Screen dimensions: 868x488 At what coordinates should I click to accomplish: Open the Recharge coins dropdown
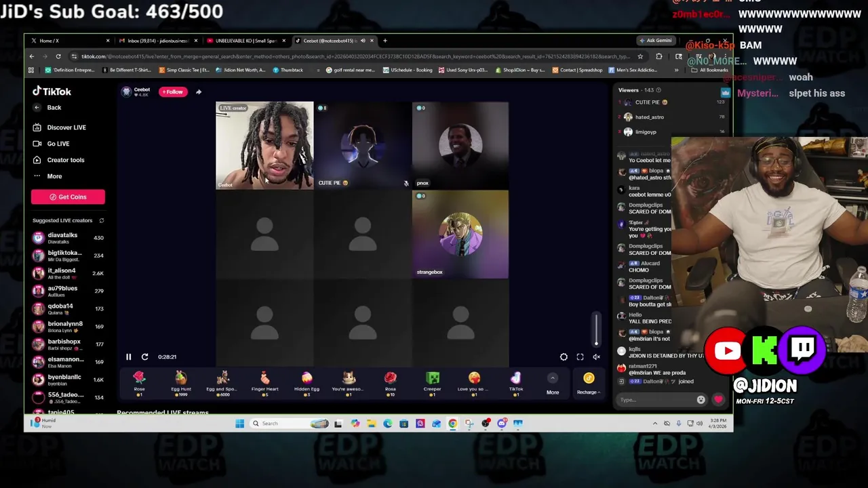588,383
